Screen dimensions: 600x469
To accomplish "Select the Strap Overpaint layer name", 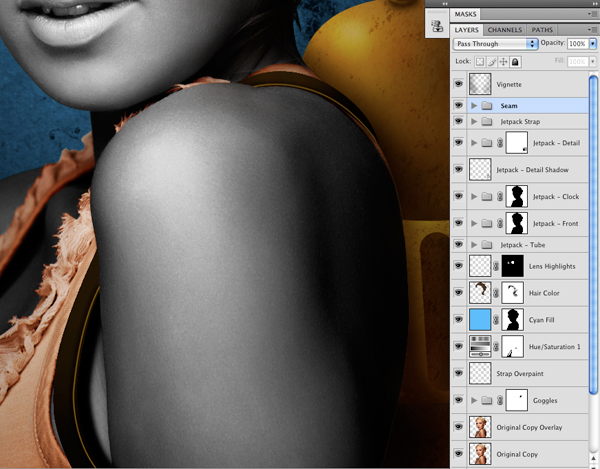I will point(520,374).
